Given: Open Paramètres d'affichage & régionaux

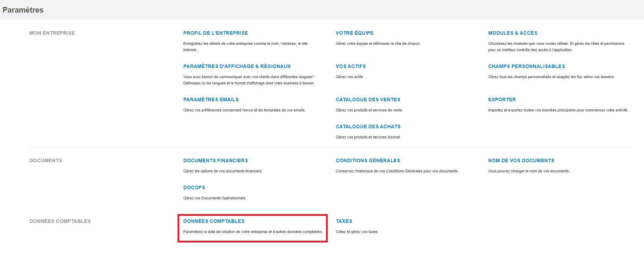Looking at the screenshot, I should [x=237, y=66].
